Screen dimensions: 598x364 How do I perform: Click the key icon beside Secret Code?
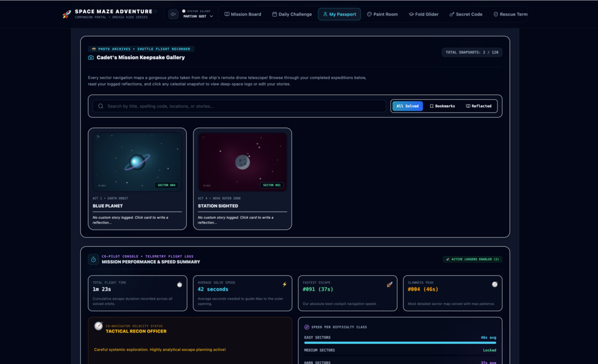coord(452,14)
